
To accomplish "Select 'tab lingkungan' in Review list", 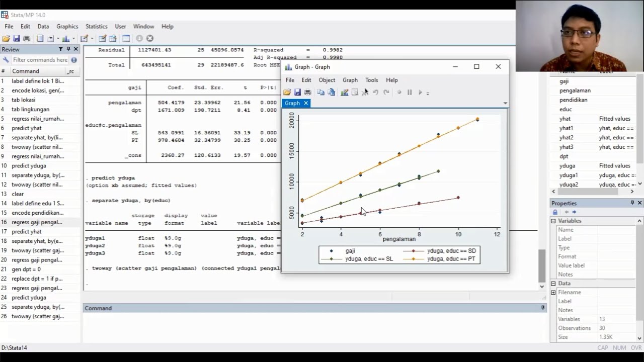I will click(x=40, y=109).
